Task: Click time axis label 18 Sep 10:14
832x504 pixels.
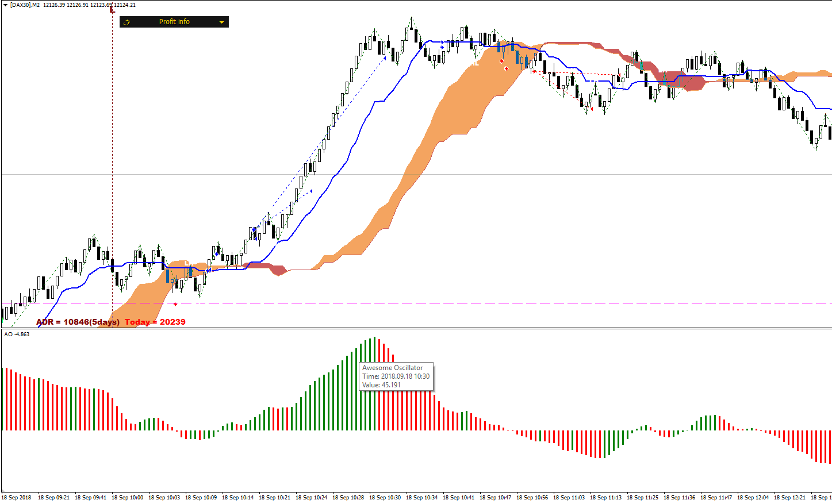Action: (x=238, y=497)
